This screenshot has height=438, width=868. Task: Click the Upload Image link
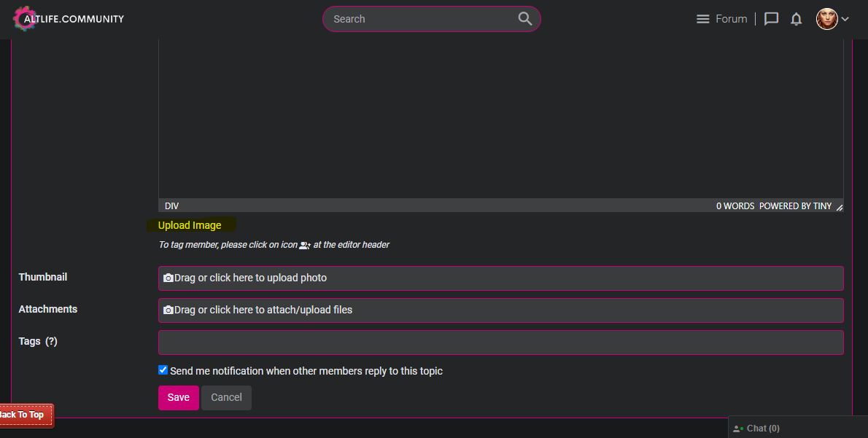(x=190, y=225)
